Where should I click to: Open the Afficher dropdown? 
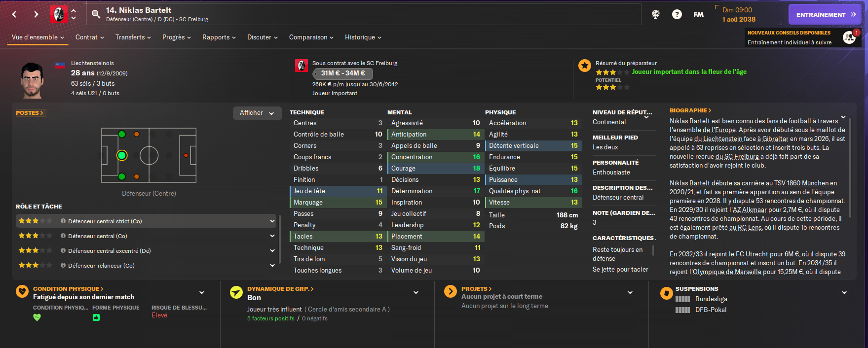tap(257, 113)
